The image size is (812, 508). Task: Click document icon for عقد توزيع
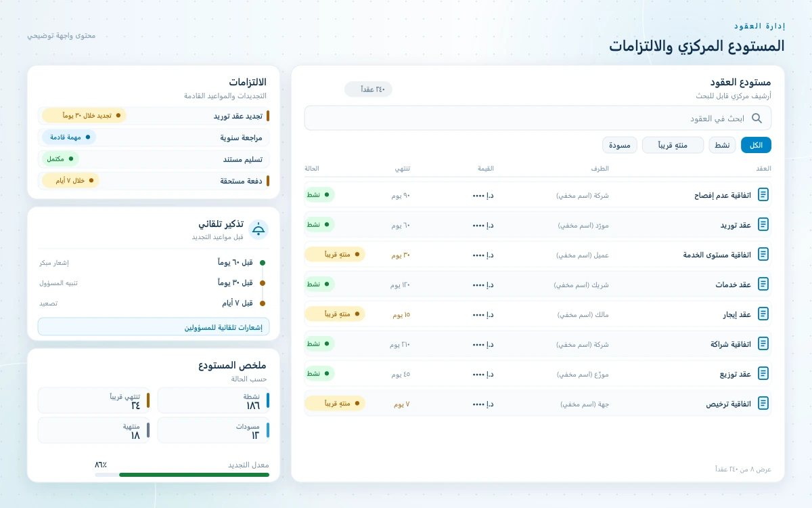tap(763, 374)
